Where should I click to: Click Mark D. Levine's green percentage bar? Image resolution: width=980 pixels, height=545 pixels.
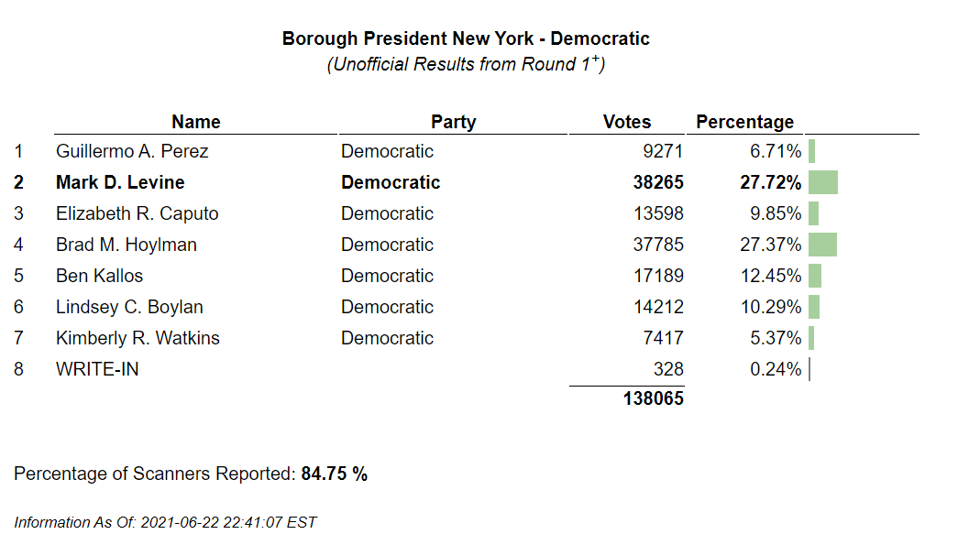click(x=823, y=182)
